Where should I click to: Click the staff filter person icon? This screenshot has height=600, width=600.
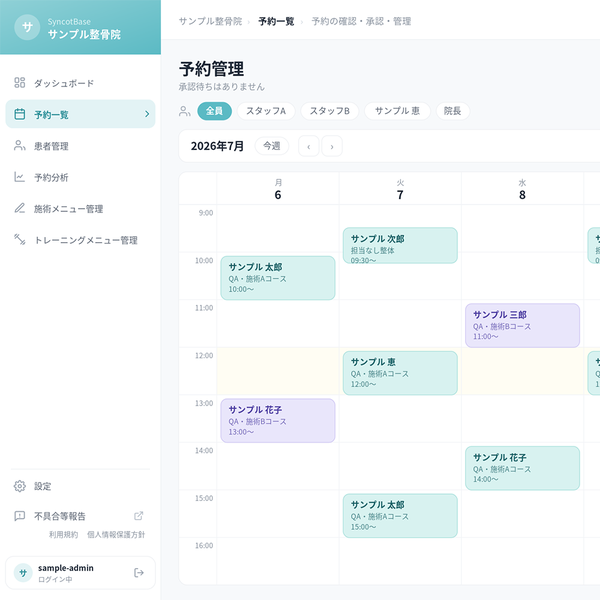click(184, 111)
